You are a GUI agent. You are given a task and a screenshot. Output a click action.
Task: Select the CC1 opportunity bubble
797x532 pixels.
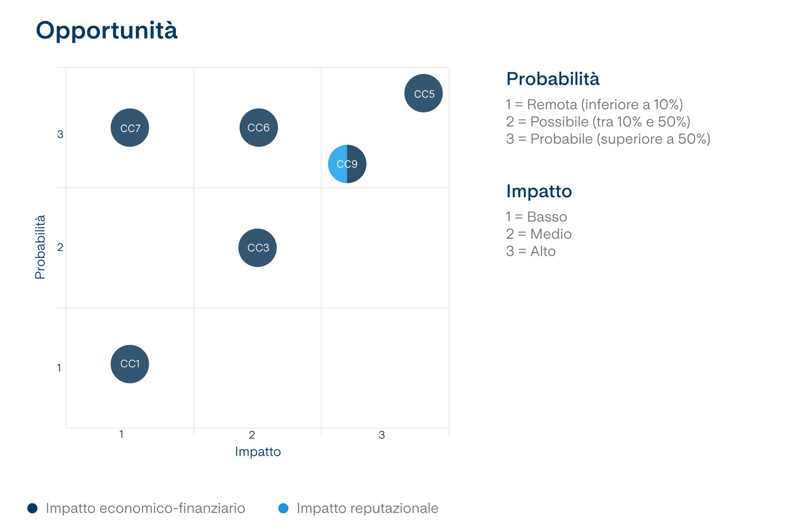130,364
